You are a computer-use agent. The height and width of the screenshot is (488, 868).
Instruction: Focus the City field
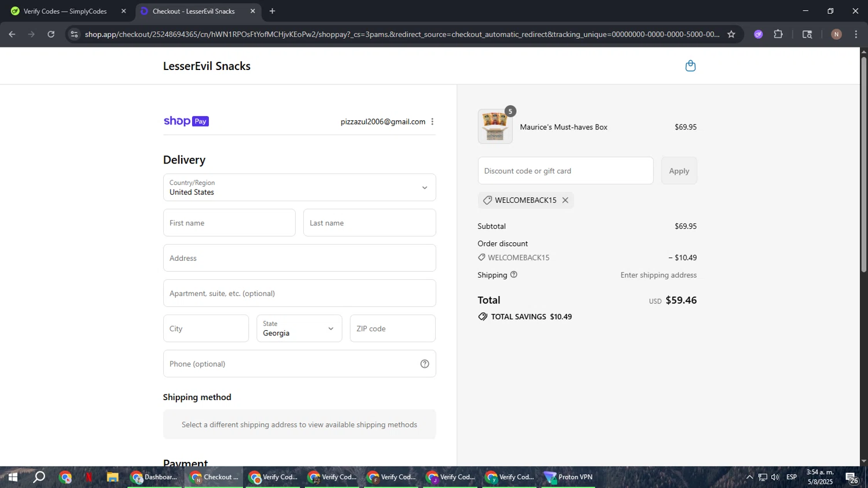click(x=206, y=328)
